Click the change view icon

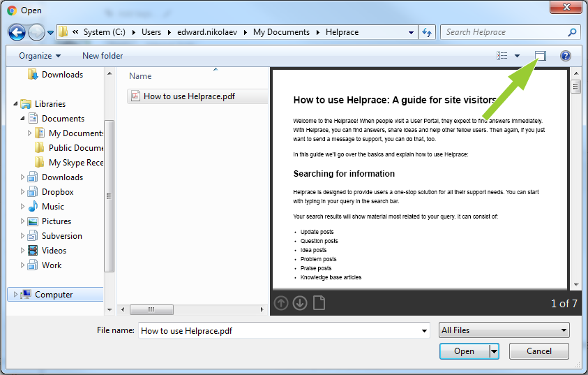502,56
